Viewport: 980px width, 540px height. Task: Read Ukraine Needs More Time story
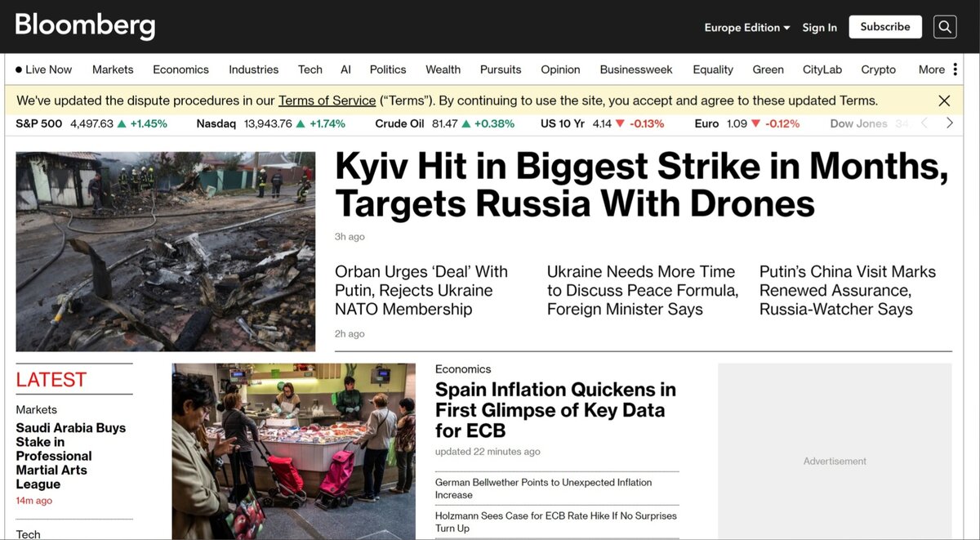(x=642, y=290)
